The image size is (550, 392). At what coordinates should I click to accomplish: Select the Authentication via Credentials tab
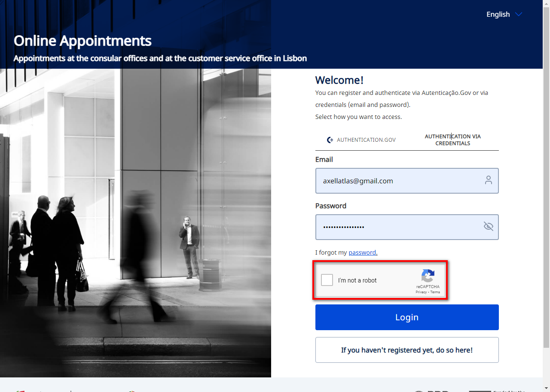(452, 140)
